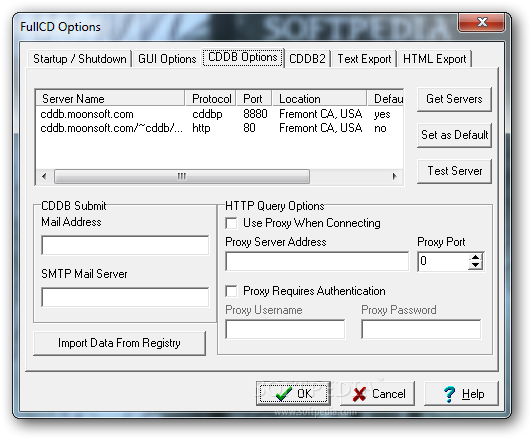Click port value 8880
This screenshot has width=532, height=439.
pyautogui.click(x=255, y=114)
